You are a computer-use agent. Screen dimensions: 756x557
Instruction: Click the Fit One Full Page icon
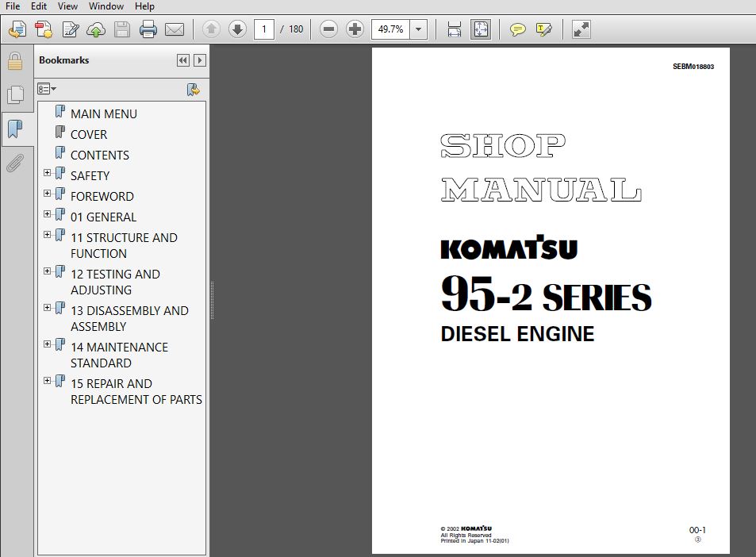481,29
